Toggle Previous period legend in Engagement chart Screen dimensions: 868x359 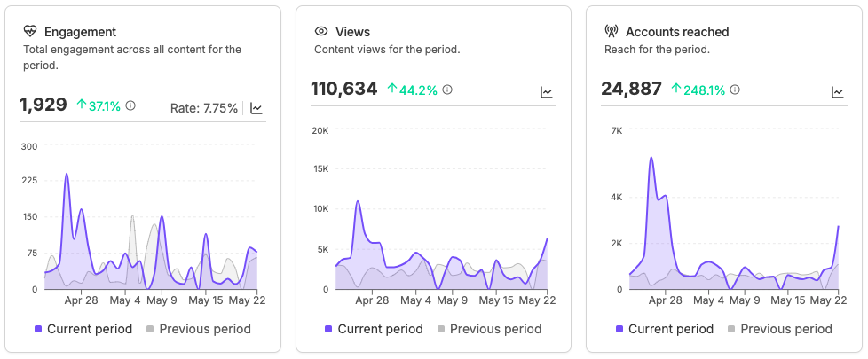pos(199,329)
